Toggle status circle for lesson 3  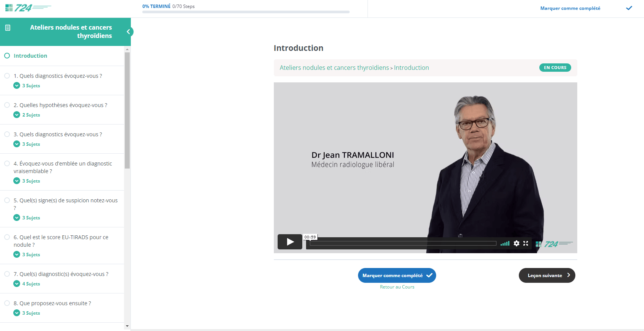click(7, 134)
